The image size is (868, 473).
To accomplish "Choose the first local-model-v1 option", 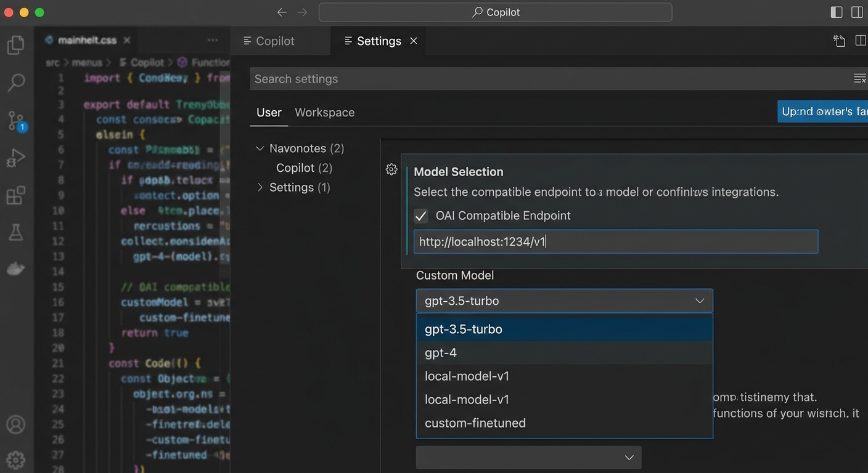I will tap(564, 376).
